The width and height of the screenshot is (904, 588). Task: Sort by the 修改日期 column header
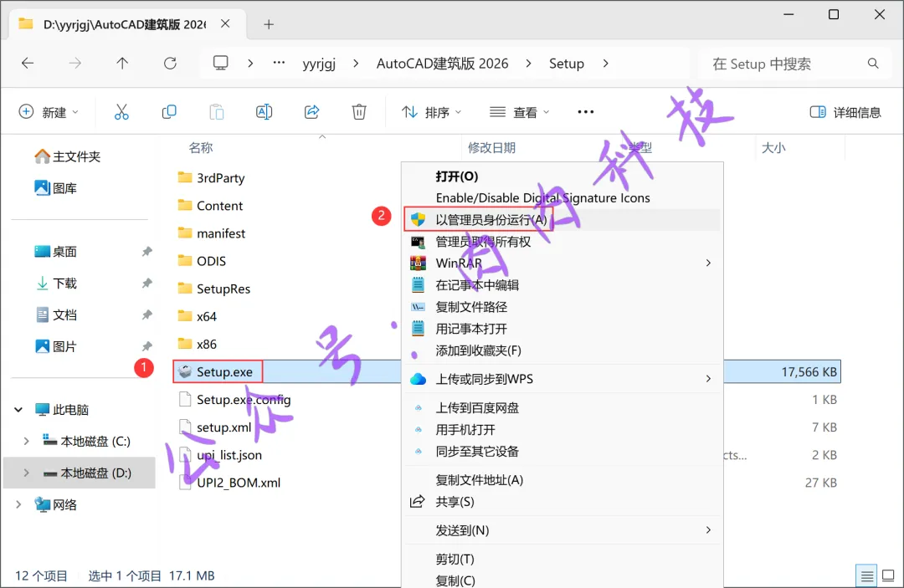tap(492, 148)
